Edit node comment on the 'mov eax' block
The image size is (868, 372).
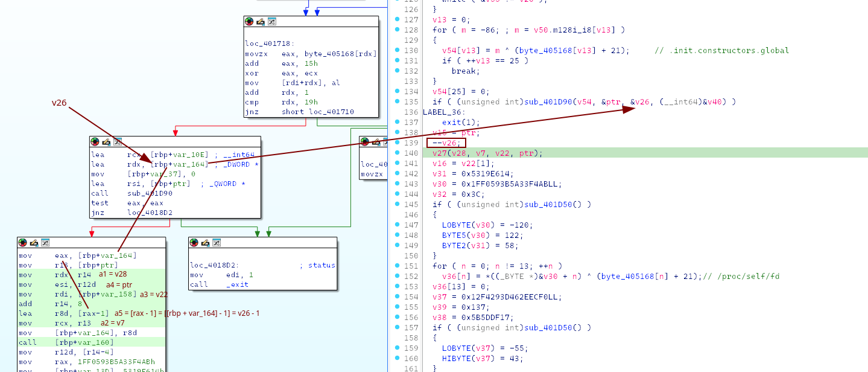pyautogui.click(x=34, y=242)
